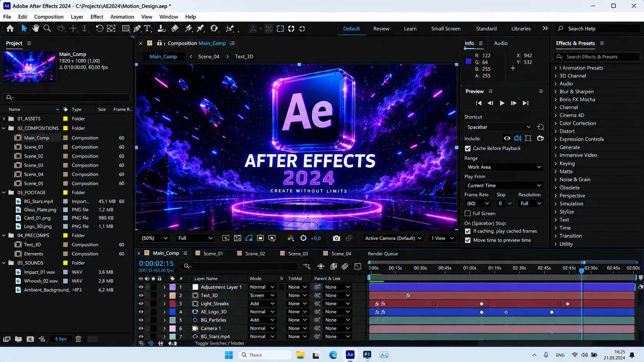644x362 pixels.
Task: Hide the Adjustment Layer 1 layer
Action: tap(141, 287)
